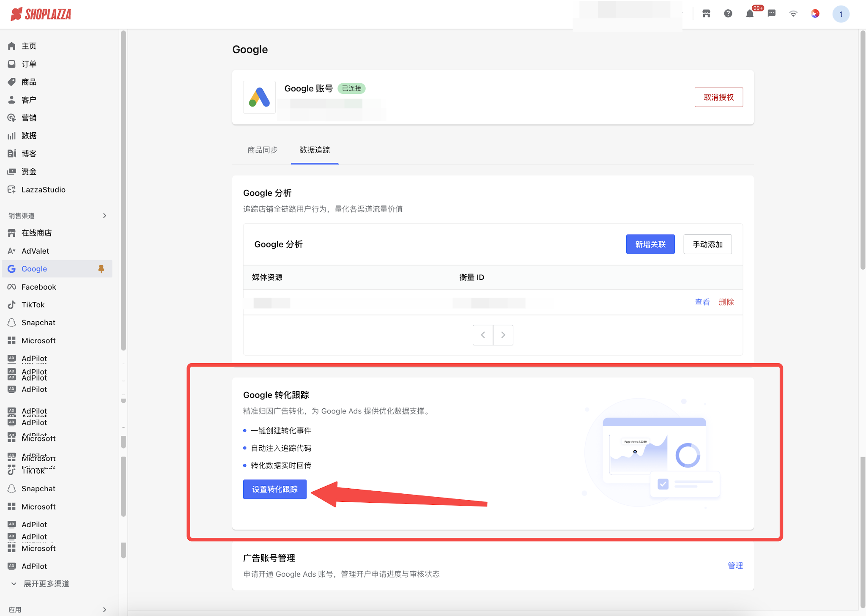Click the AdValet icon in sidebar

[11, 251]
